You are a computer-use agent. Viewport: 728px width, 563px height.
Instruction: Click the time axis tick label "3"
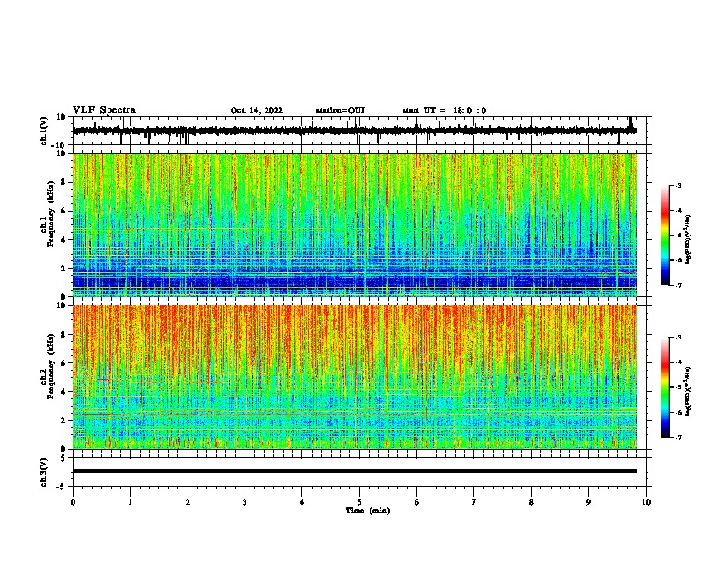click(245, 502)
